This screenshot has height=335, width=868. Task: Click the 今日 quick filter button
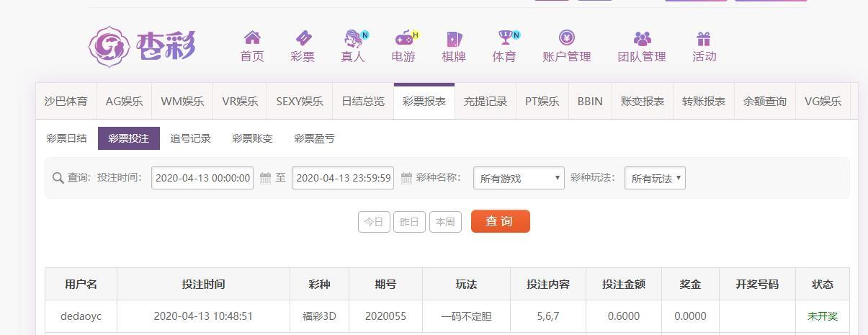pos(374,222)
